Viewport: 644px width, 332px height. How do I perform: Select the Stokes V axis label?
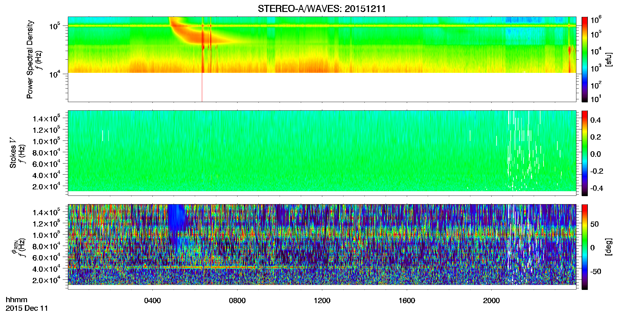[13, 153]
